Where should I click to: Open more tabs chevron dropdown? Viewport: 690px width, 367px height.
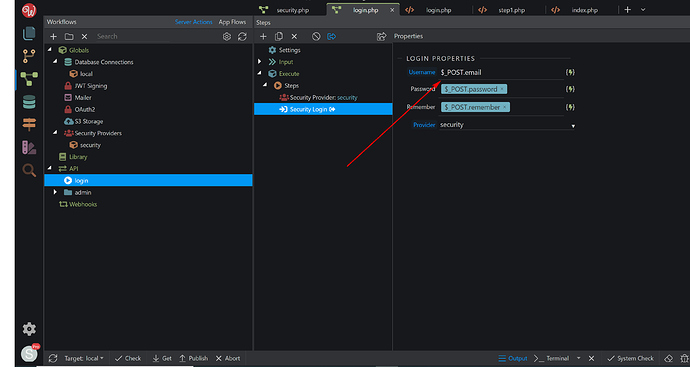click(x=643, y=10)
